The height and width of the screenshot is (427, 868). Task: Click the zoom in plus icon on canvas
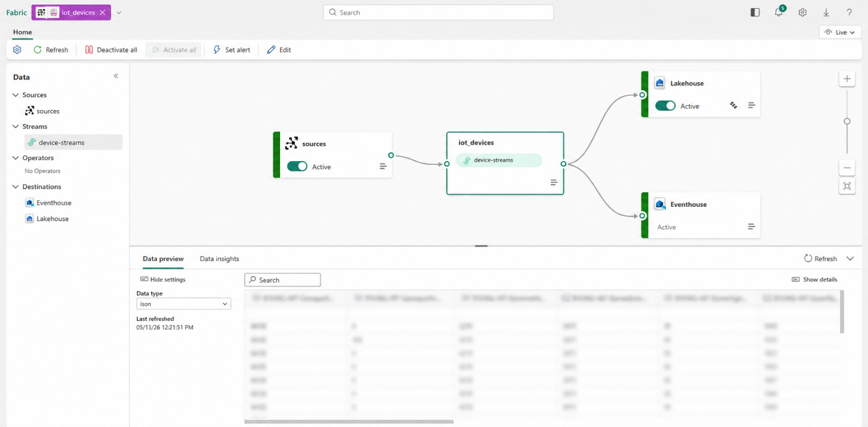pos(847,79)
